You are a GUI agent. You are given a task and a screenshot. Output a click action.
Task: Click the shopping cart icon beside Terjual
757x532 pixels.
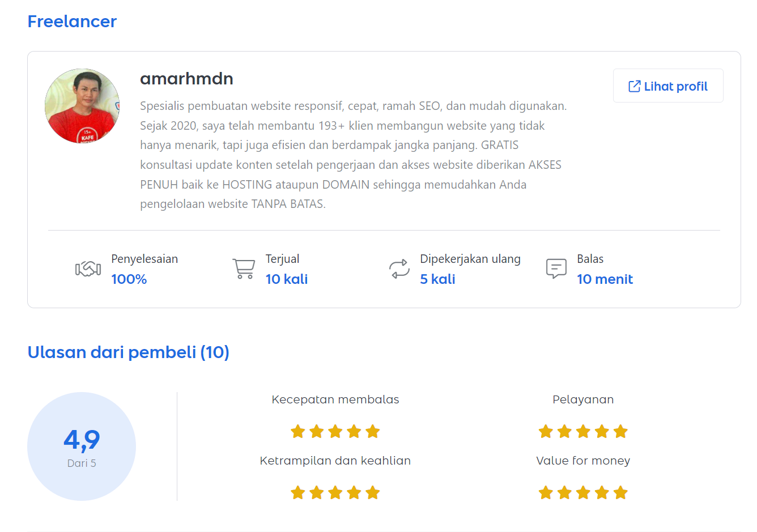click(x=244, y=269)
